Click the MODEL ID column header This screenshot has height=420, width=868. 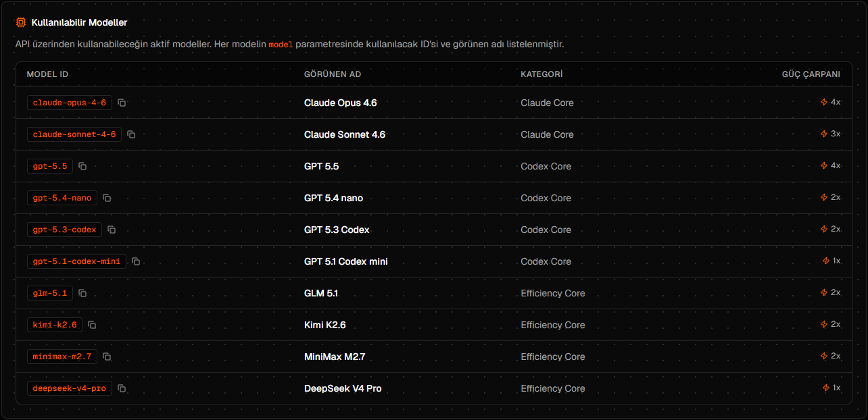(47, 74)
